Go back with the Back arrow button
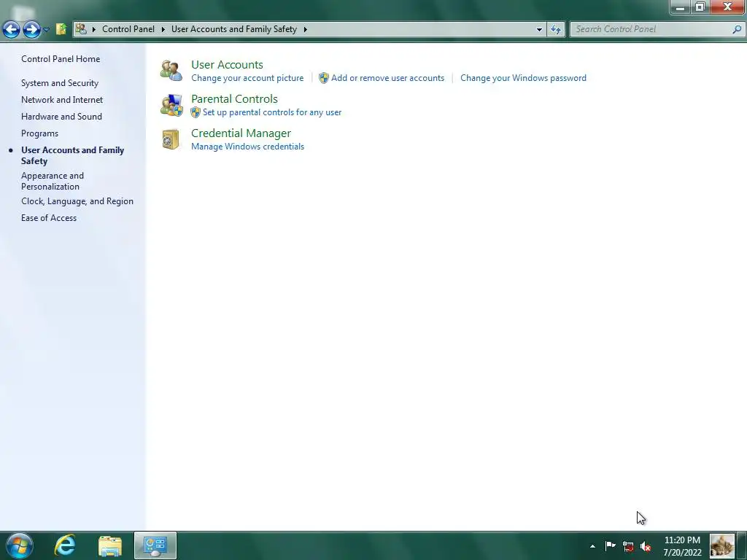 [12, 29]
